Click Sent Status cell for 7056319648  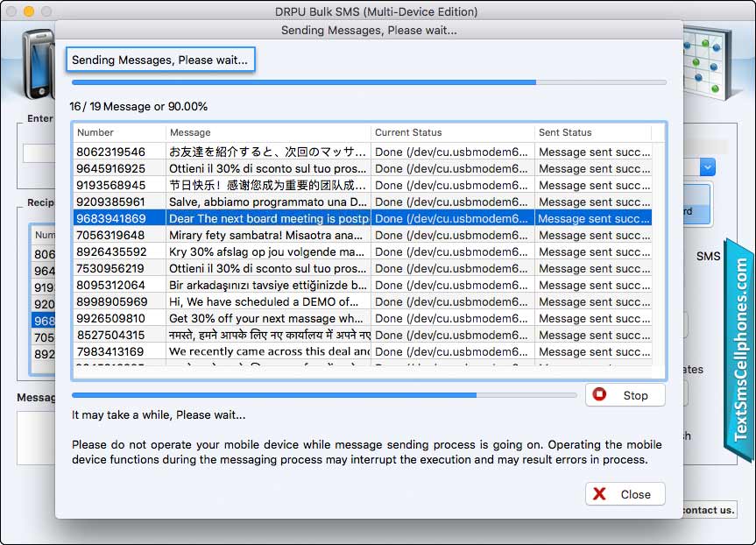tap(594, 235)
